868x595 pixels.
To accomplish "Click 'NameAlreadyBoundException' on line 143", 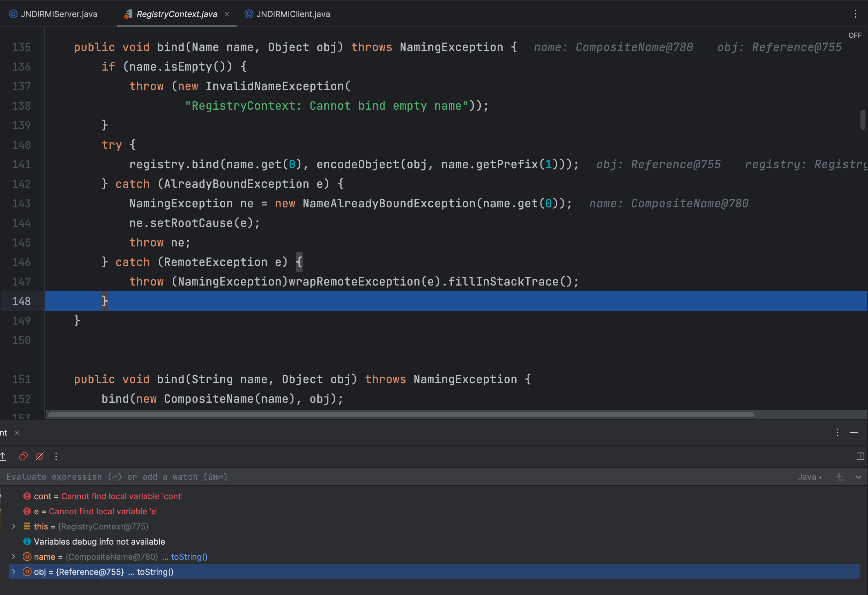I will coord(389,204).
